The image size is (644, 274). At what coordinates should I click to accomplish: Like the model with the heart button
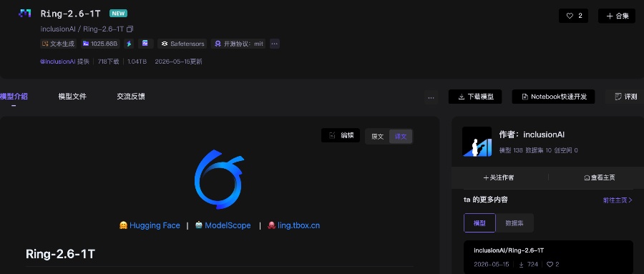pyautogui.click(x=573, y=16)
